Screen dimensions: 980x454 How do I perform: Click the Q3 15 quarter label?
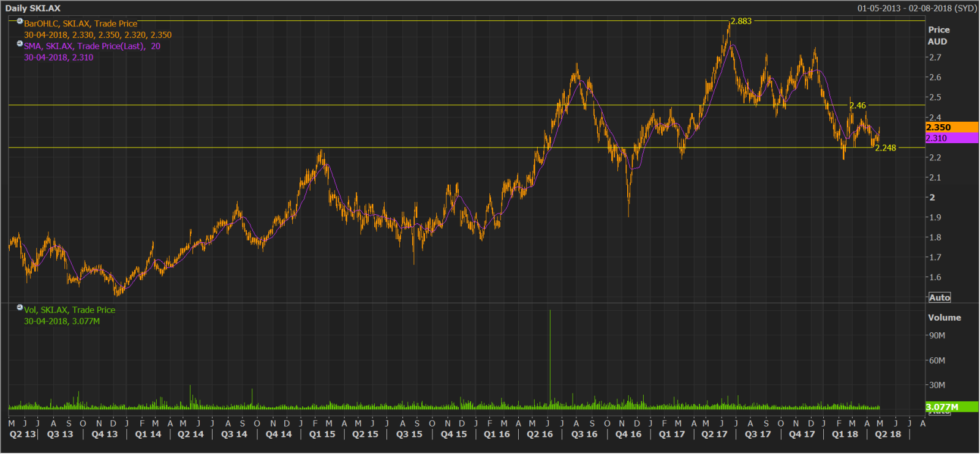[x=409, y=434]
